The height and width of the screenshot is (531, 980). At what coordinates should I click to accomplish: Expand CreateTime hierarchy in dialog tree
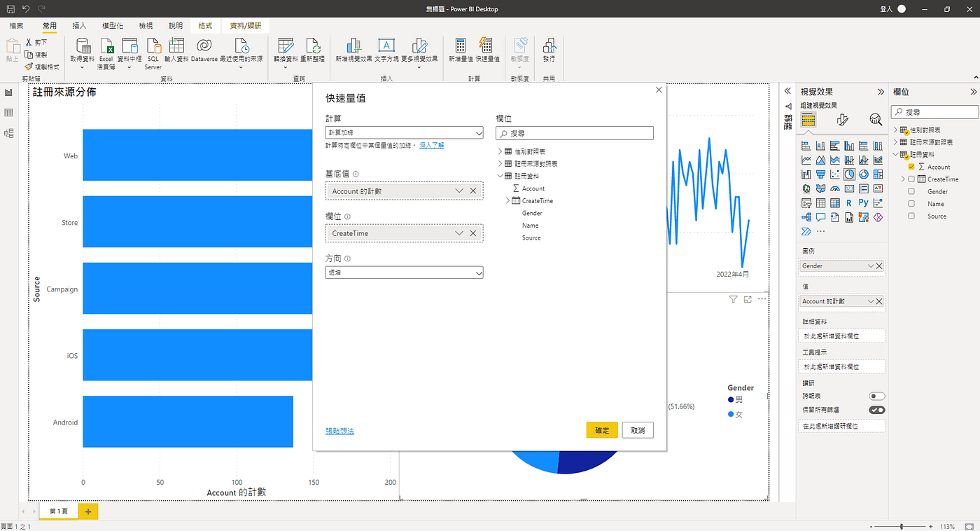point(508,200)
